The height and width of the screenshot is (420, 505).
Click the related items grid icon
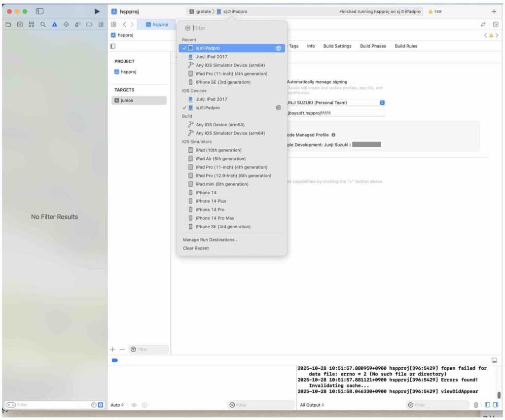click(x=113, y=24)
